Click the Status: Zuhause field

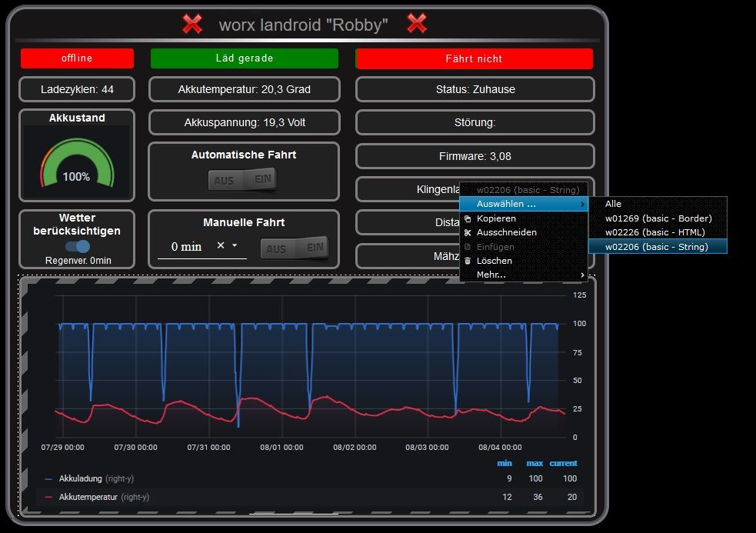pos(475,89)
